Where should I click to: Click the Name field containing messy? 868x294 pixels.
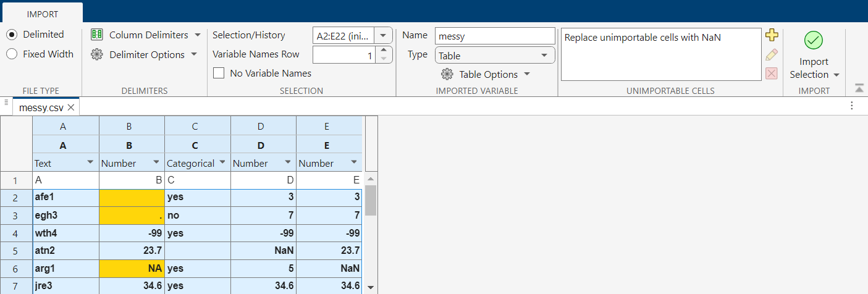pyautogui.click(x=495, y=36)
